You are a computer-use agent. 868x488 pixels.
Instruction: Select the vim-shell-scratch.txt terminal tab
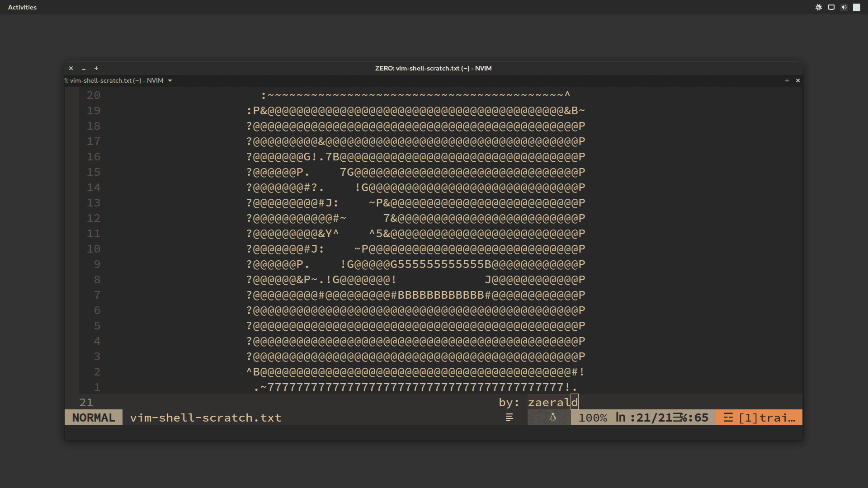[113, 80]
